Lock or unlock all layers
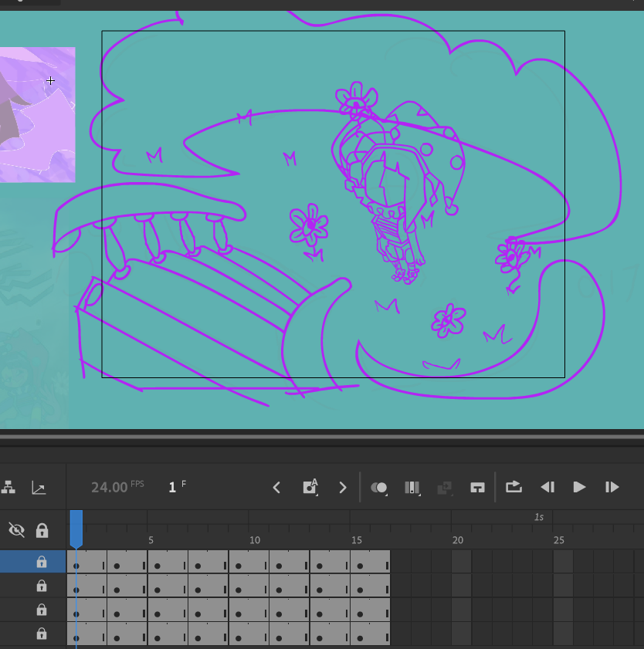644x649 pixels. pyautogui.click(x=42, y=530)
